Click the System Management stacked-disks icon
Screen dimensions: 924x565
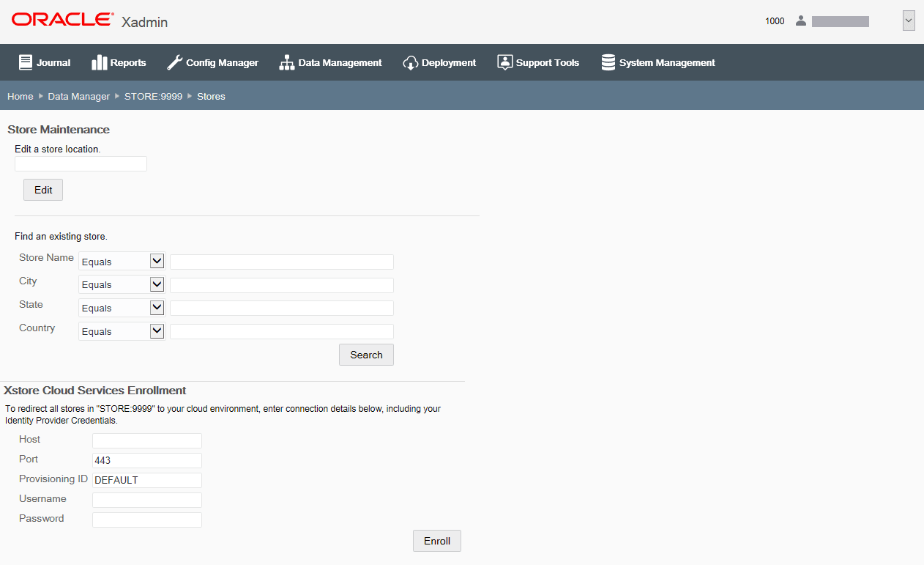[x=608, y=62]
